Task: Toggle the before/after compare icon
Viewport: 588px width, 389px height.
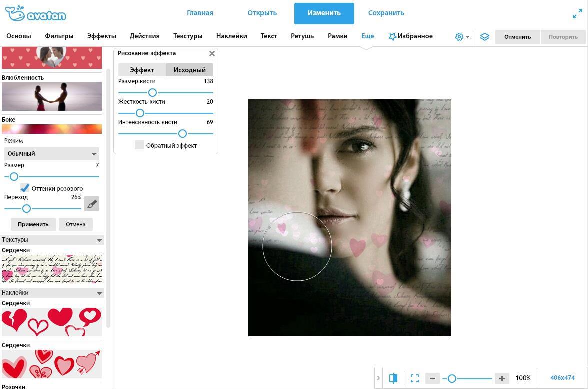Action: point(393,378)
